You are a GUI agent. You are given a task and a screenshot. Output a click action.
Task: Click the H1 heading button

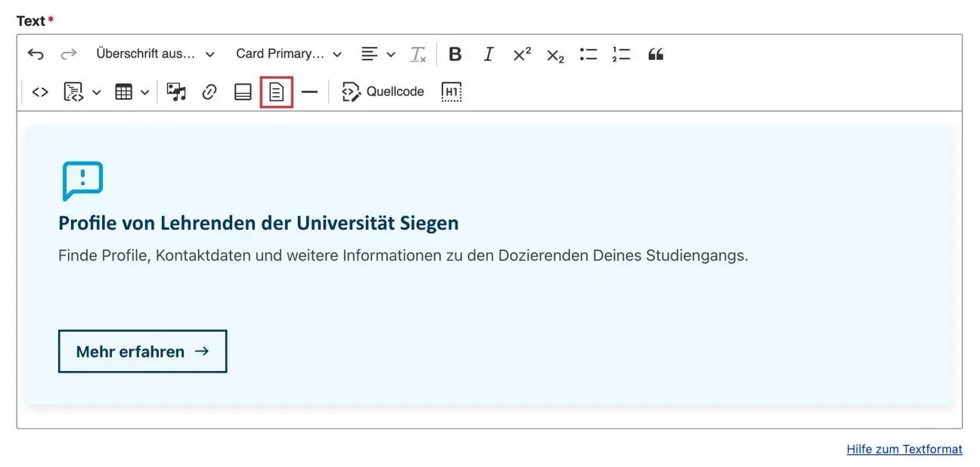point(450,91)
